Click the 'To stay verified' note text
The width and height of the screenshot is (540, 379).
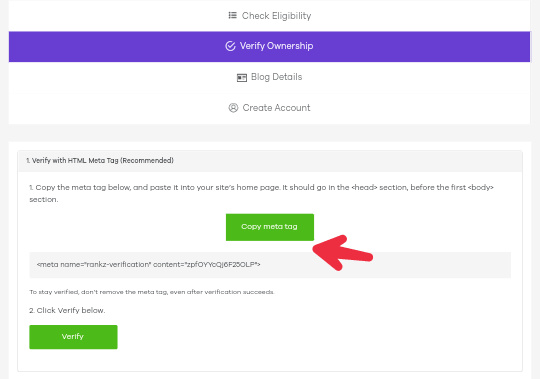click(152, 292)
